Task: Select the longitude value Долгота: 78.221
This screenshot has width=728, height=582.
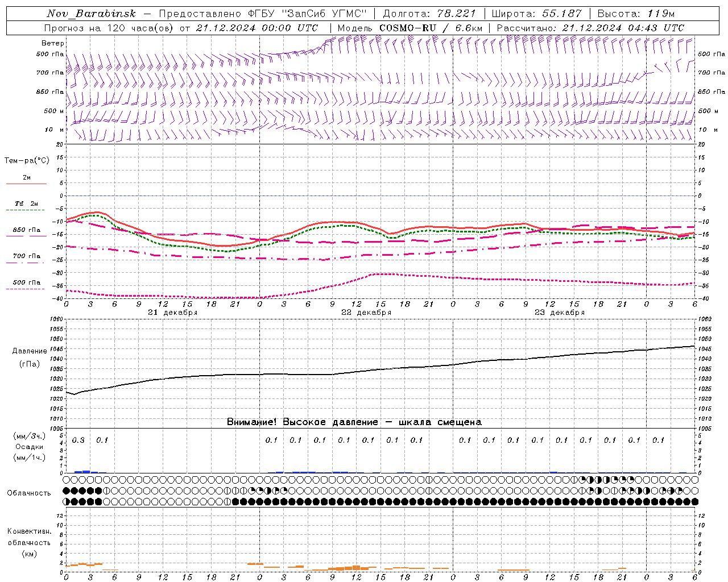Action: [x=429, y=14]
